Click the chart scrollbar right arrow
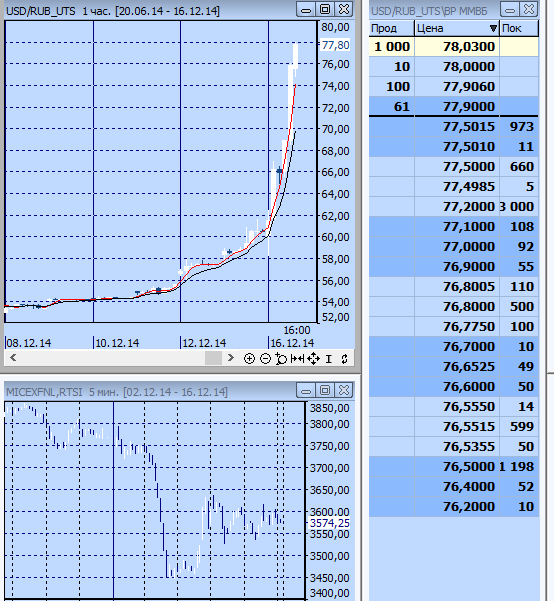Image resolution: width=554 pixels, height=601 pixels. click(x=230, y=358)
